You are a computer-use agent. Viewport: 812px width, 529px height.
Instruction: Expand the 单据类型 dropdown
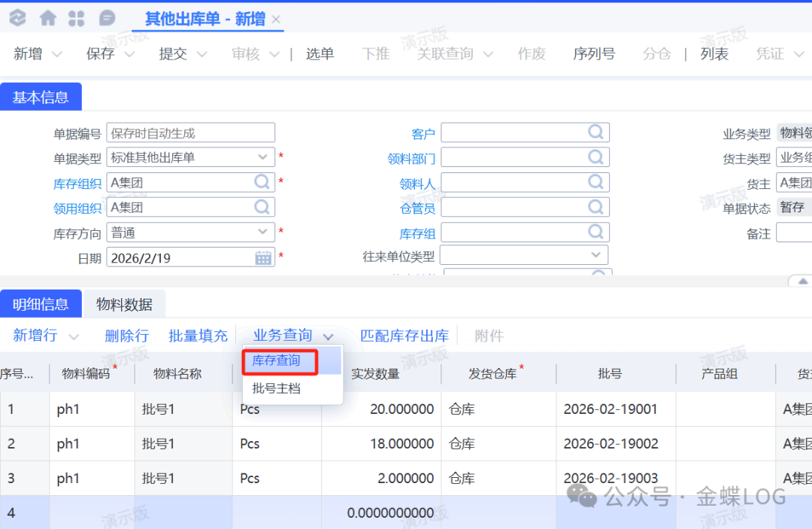tap(262, 157)
